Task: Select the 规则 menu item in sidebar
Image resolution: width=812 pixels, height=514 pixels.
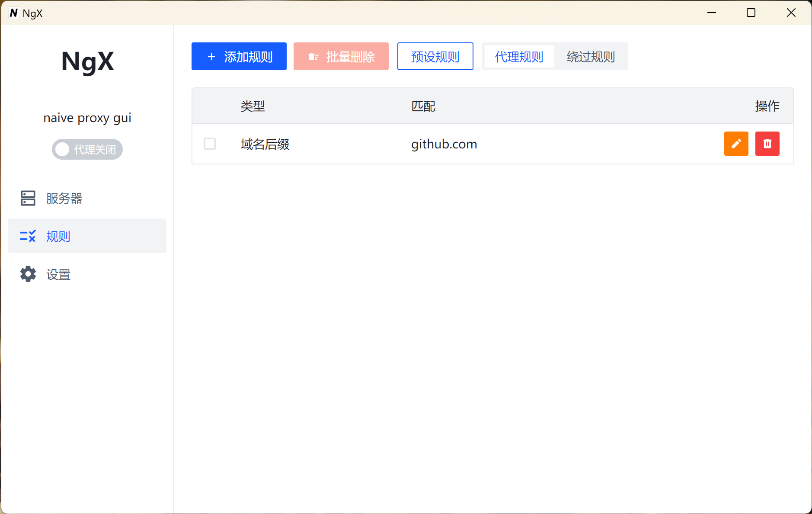Action: 58,236
